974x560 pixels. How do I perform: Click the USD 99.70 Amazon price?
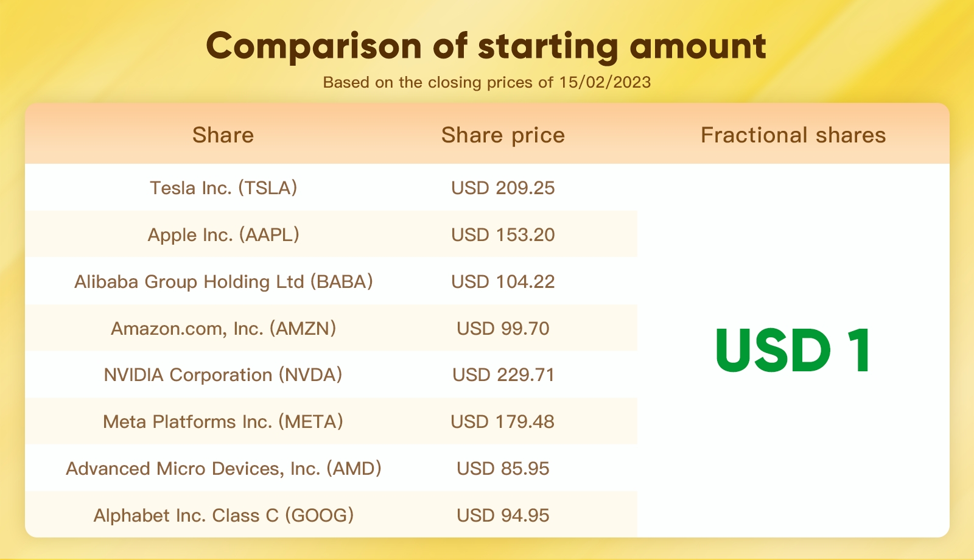503,328
